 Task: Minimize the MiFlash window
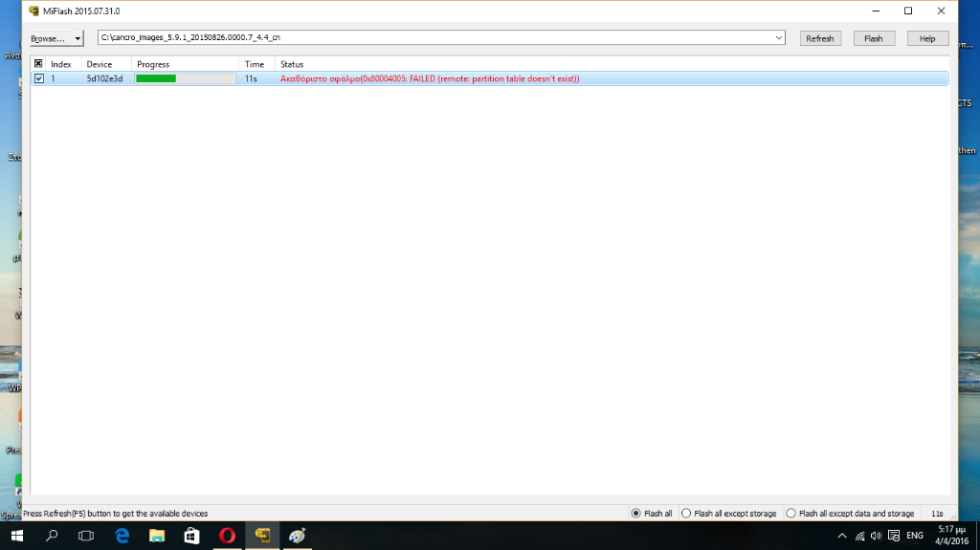(x=876, y=11)
